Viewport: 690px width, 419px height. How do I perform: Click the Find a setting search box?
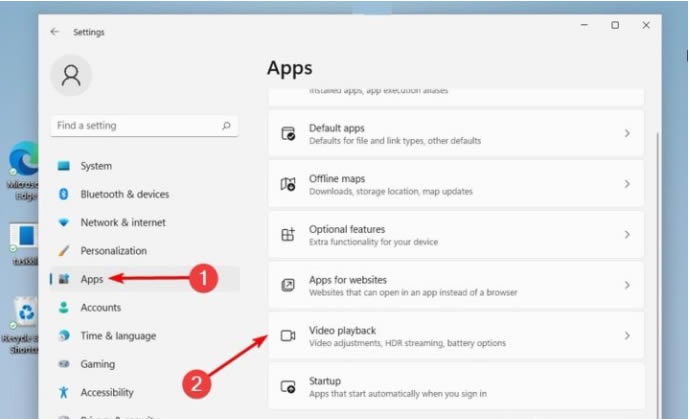[x=135, y=126]
